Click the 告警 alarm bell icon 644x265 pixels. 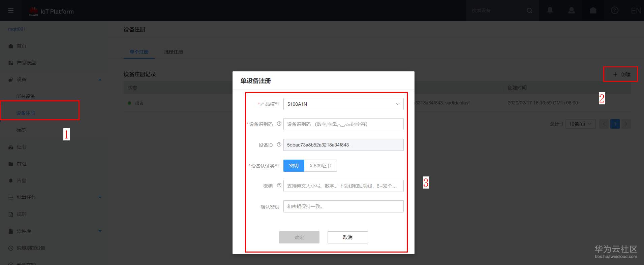pos(11,181)
